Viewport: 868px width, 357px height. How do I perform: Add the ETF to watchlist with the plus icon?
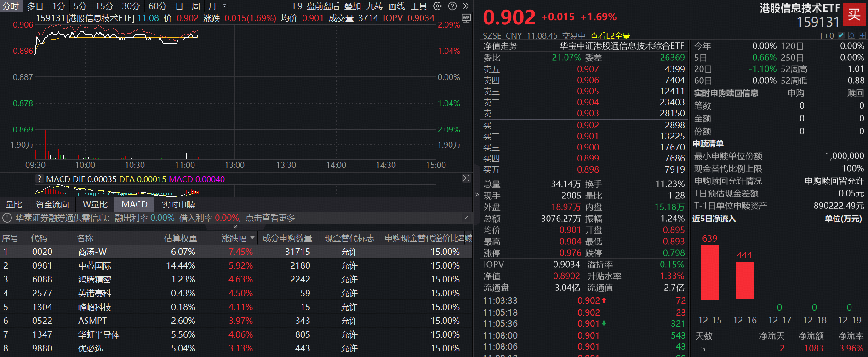(862, 35)
